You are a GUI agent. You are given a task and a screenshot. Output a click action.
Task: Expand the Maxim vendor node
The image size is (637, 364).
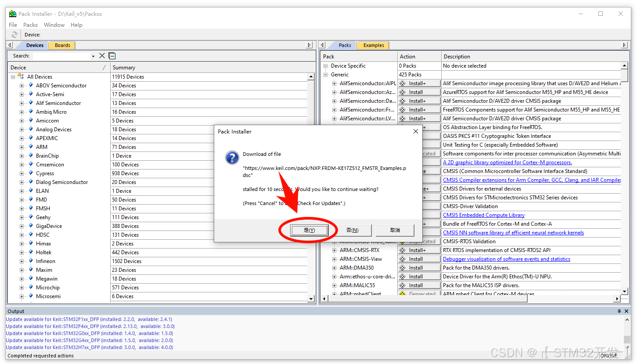22,270
